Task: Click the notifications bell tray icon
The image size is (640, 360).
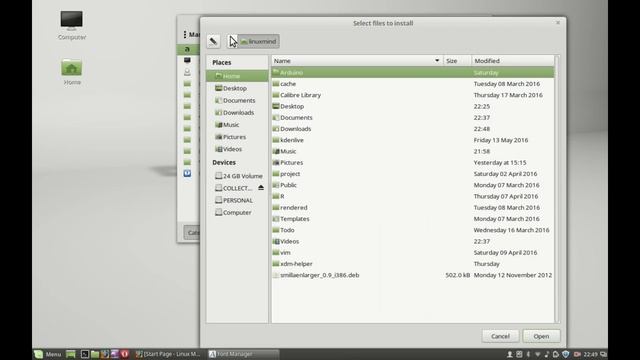Action: [x=556, y=354]
